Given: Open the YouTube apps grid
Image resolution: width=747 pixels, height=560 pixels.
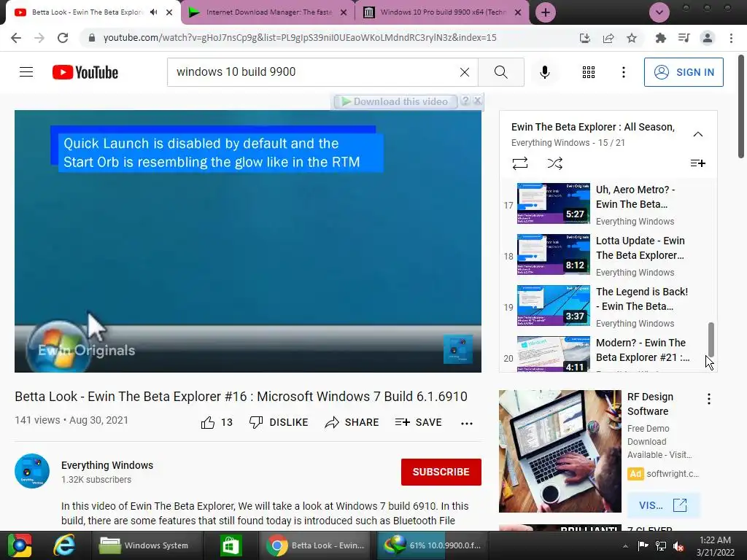Looking at the screenshot, I should click(x=589, y=72).
